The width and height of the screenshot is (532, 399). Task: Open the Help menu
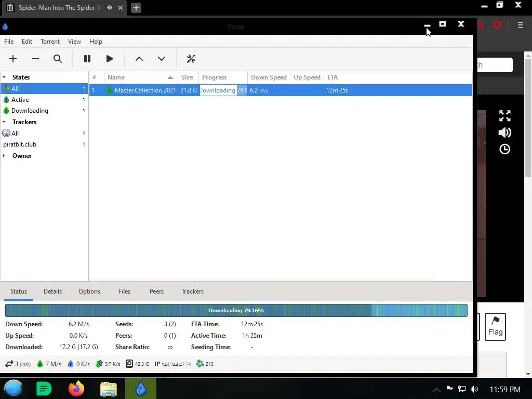point(96,42)
